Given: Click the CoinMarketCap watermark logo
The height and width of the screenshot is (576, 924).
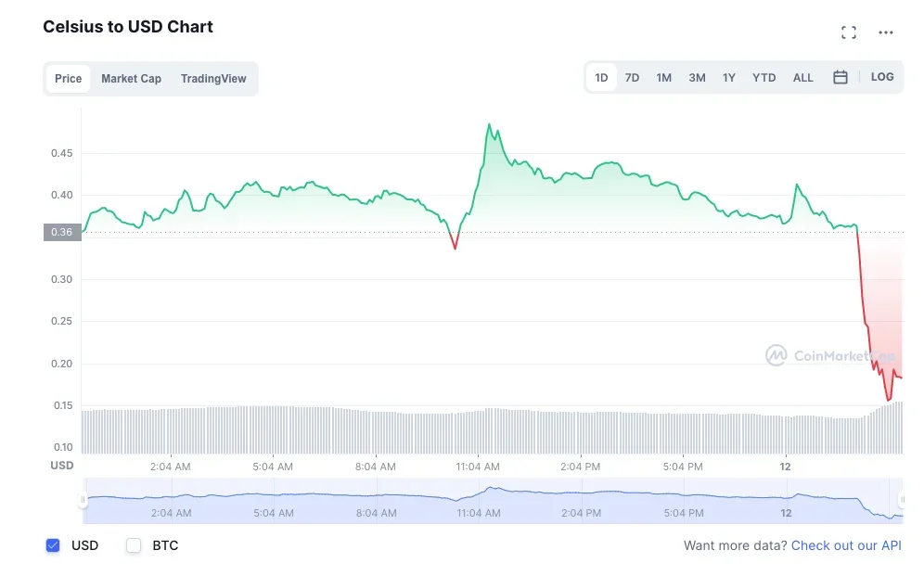Looking at the screenshot, I should pyautogui.click(x=829, y=355).
